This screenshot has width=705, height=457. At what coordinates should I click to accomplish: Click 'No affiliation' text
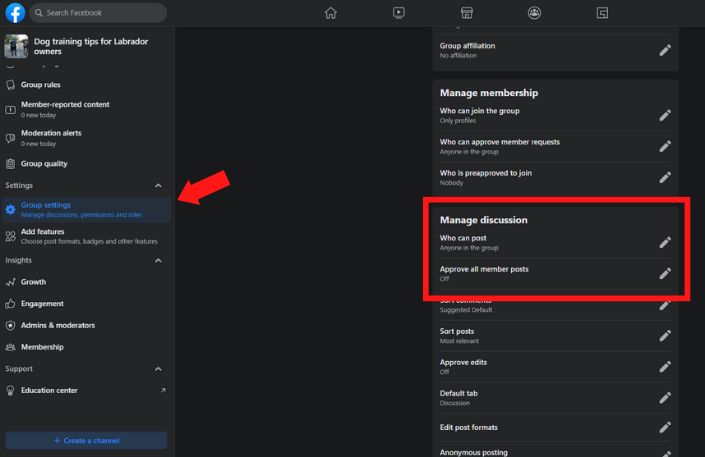[458, 55]
